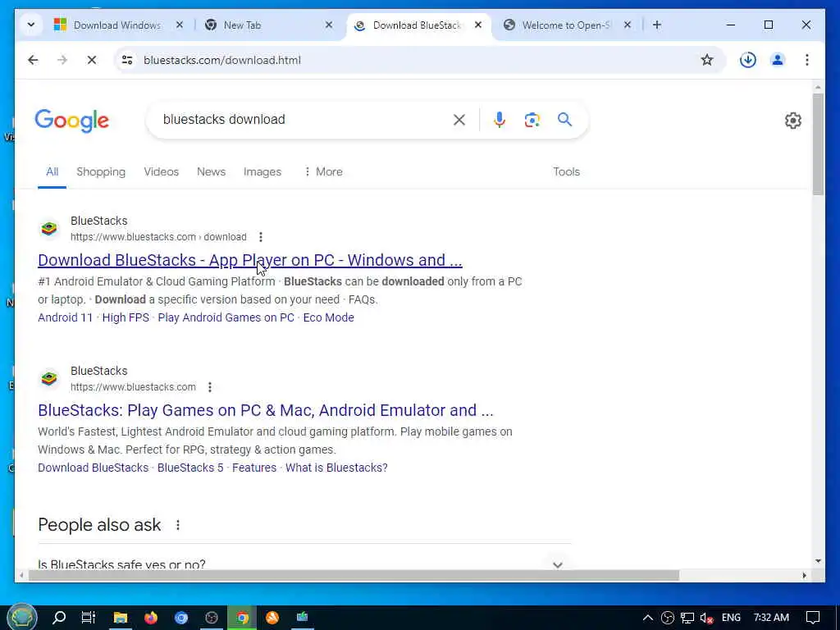Open the Eco Mode sitelink

click(x=328, y=317)
